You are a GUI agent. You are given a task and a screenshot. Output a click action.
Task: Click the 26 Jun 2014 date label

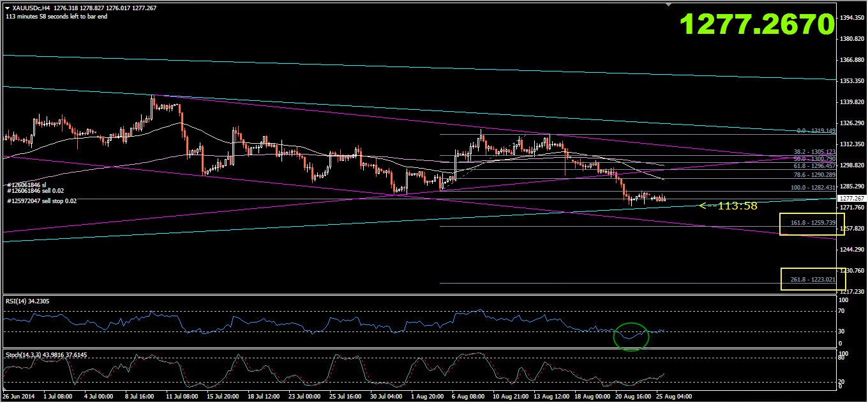coord(18,397)
